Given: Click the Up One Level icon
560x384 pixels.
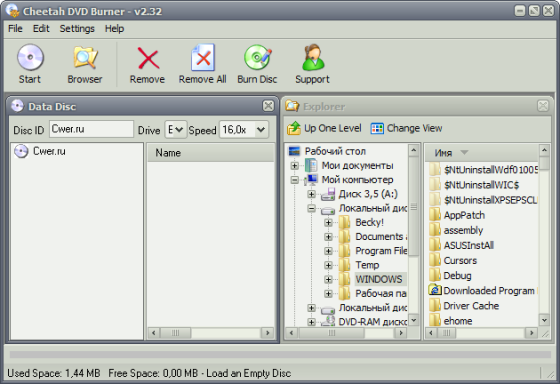Looking at the screenshot, I should coord(294,128).
